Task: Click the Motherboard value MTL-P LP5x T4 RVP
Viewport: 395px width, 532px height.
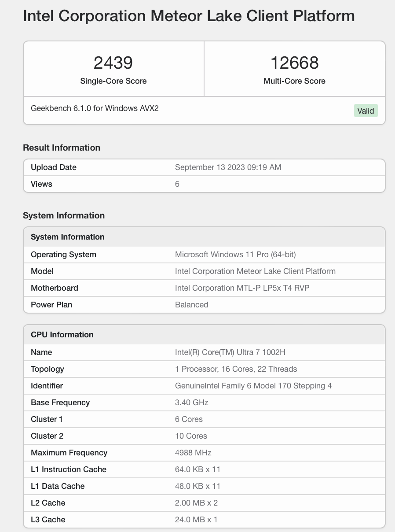Action: 244,288
